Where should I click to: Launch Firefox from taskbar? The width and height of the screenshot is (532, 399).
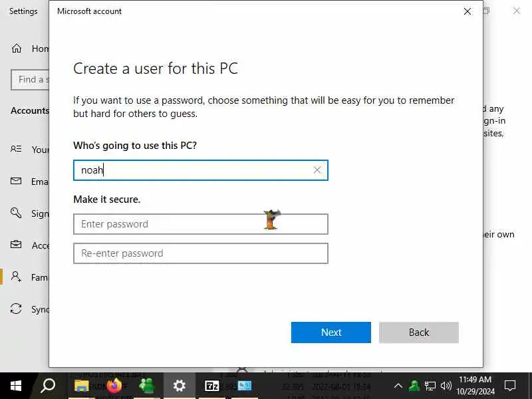pyautogui.click(x=114, y=386)
